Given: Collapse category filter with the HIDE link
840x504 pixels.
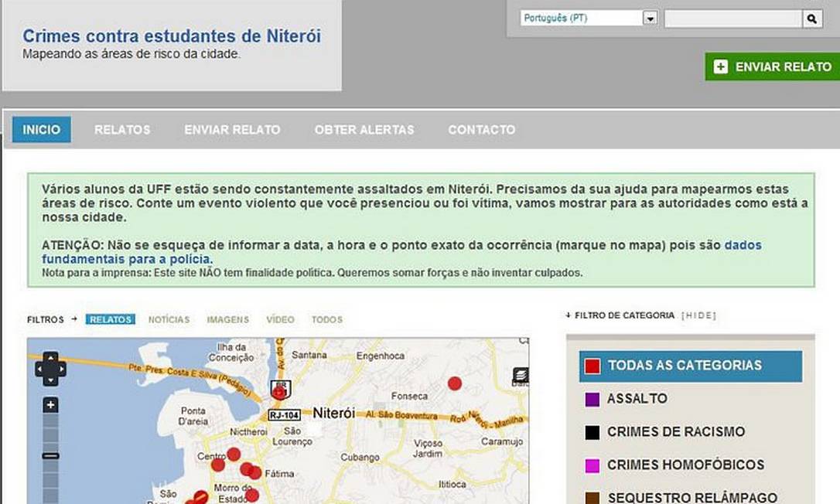Looking at the screenshot, I should tap(698, 315).
